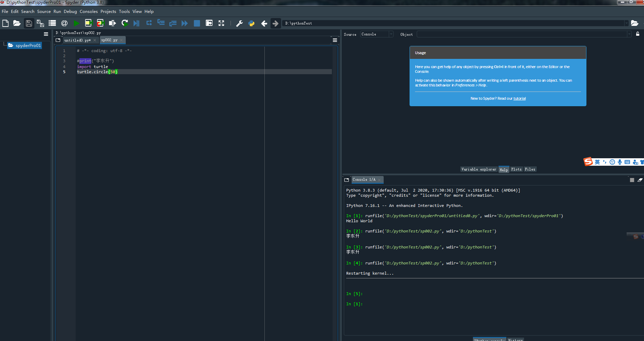Open the Help menu in menu bar

(149, 11)
